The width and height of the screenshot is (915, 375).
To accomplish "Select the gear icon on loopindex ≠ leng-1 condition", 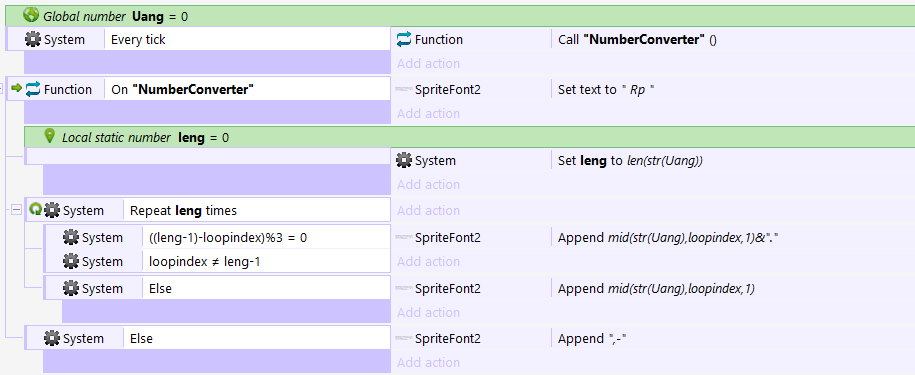I will [71, 262].
